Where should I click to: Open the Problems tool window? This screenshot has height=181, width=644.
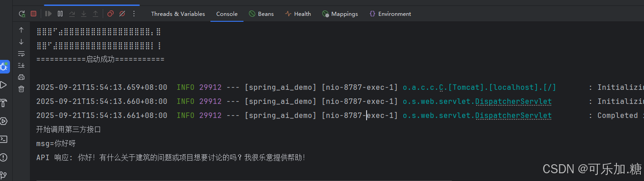pyautogui.click(x=4, y=157)
